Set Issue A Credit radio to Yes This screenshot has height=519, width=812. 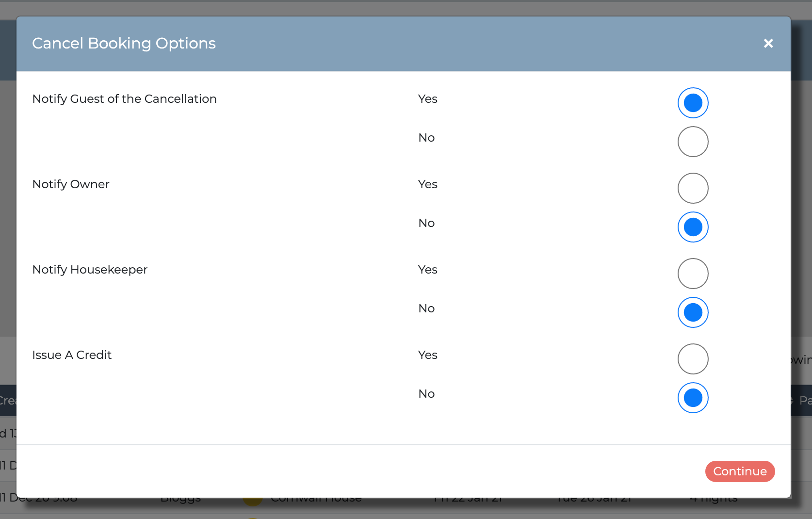pyautogui.click(x=693, y=359)
